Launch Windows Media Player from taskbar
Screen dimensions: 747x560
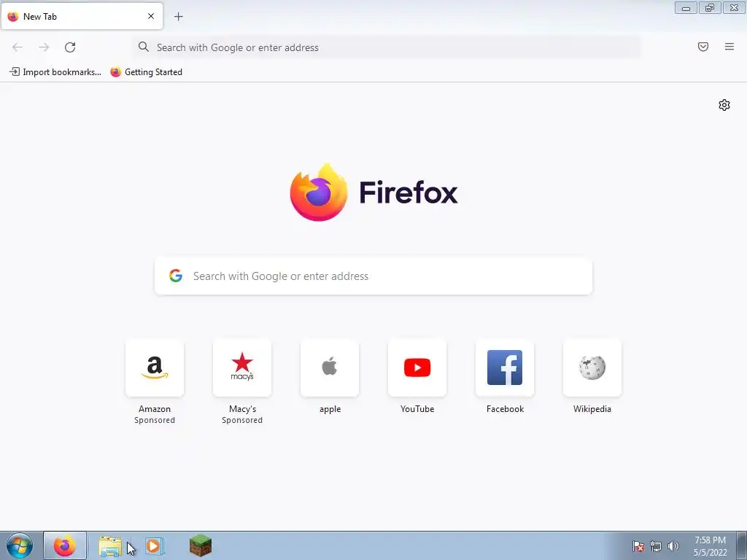(x=154, y=545)
